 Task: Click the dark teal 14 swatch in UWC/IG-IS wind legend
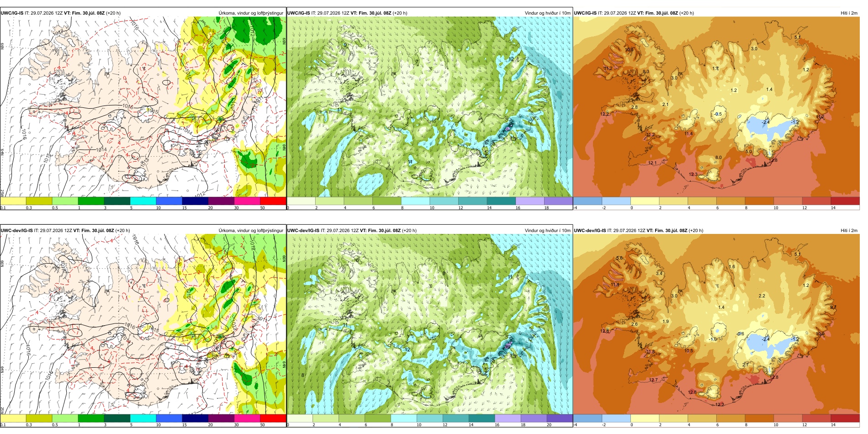click(x=501, y=201)
